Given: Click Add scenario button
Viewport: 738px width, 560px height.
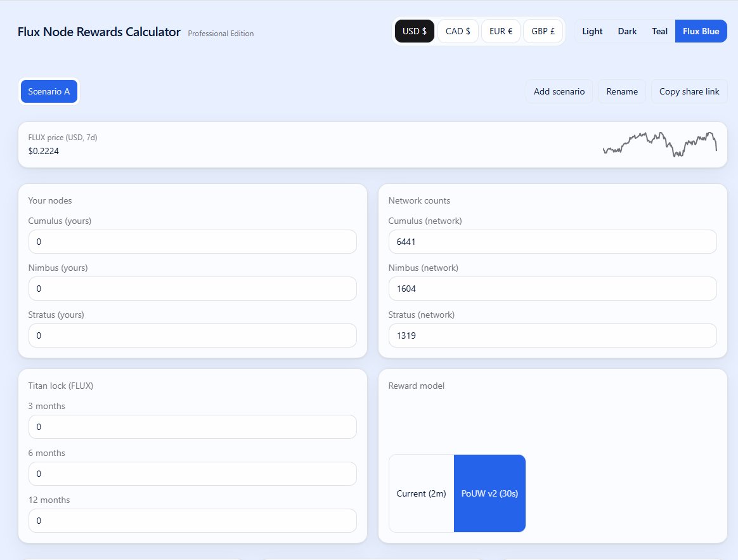Looking at the screenshot, I should point(559,91).
